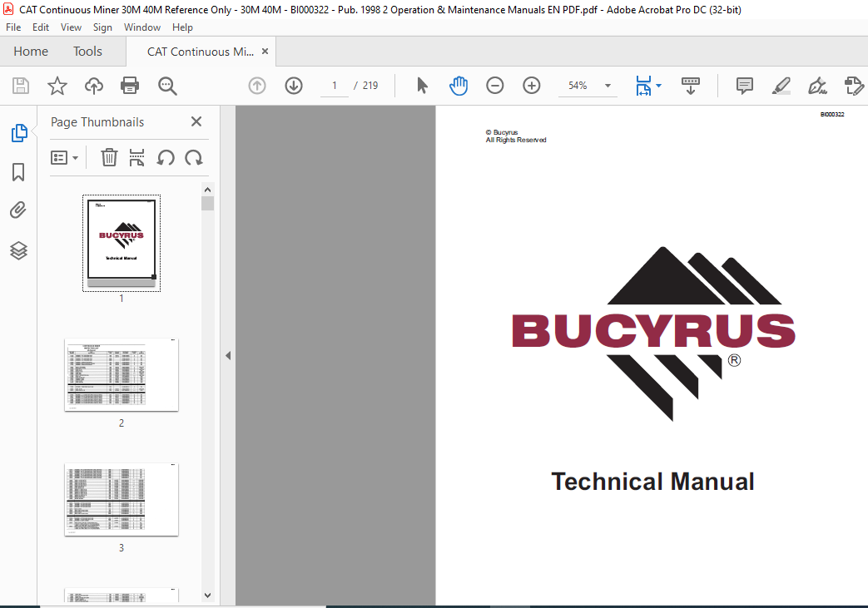Open the File menu

coord(13,27)
